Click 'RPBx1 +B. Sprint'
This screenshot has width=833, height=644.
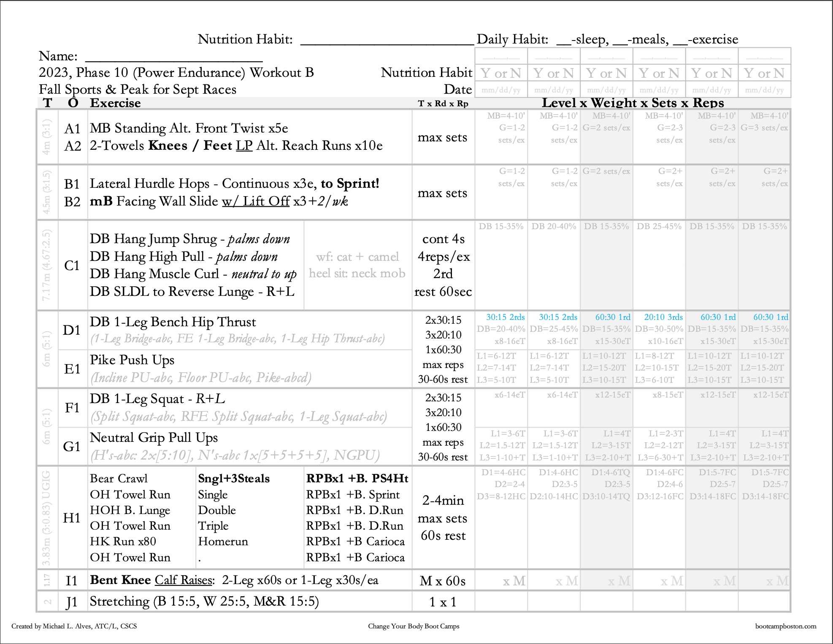pos(353,495)
